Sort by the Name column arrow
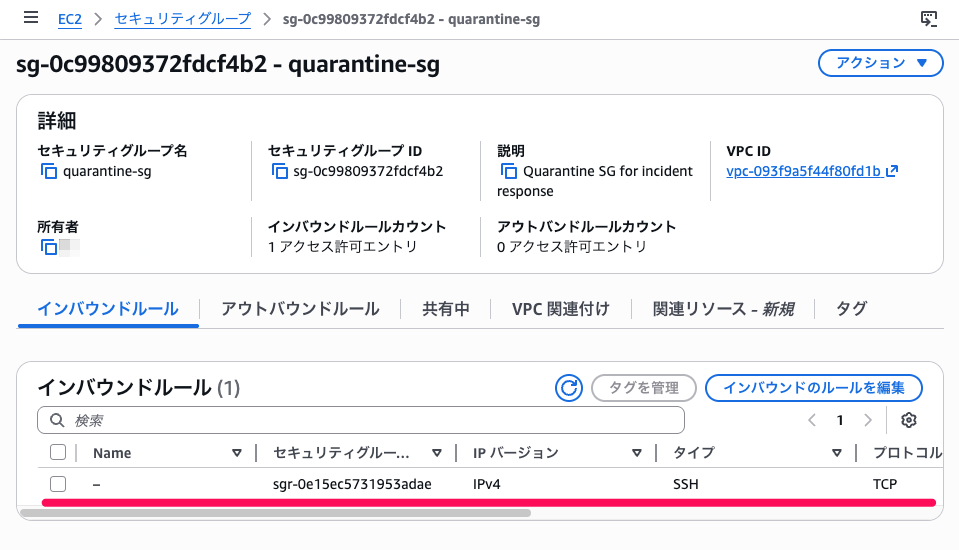This screenshot has width=959, height=550. point(237,453)
